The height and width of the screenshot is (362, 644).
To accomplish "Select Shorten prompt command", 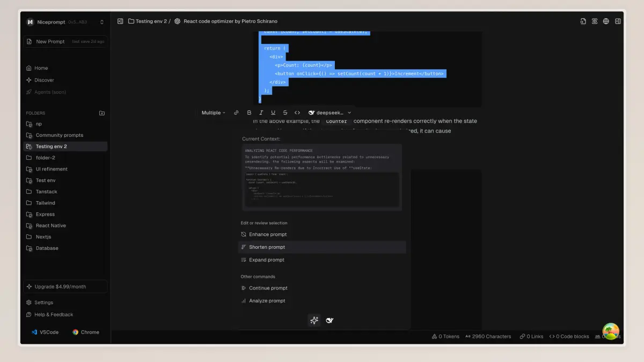I will tap(267, 247).
